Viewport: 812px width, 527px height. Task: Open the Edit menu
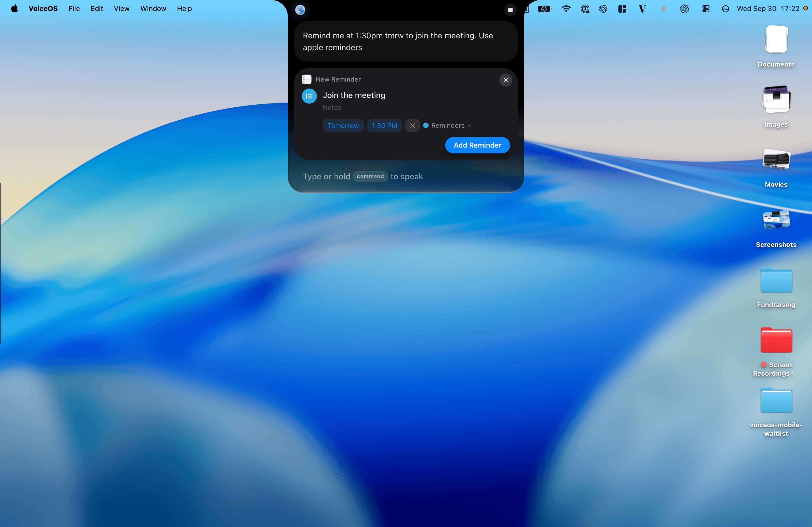point(97,9)
